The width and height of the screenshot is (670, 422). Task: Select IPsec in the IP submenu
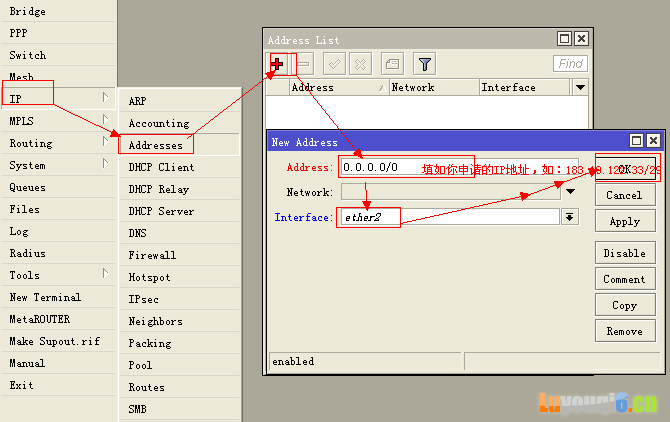(x=180, y=299)
